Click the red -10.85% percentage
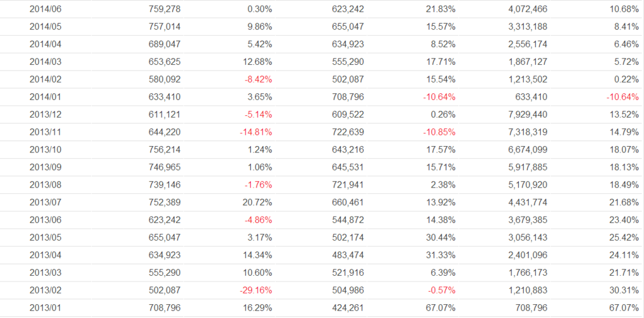Image resolution: width=644 pixels, height=318 pixels. click(x=438, y=132)
